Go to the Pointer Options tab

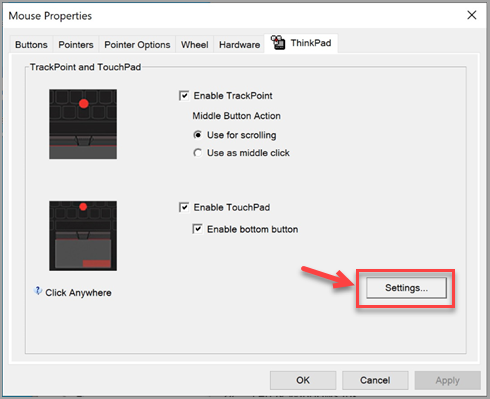(x=137, y=45)
